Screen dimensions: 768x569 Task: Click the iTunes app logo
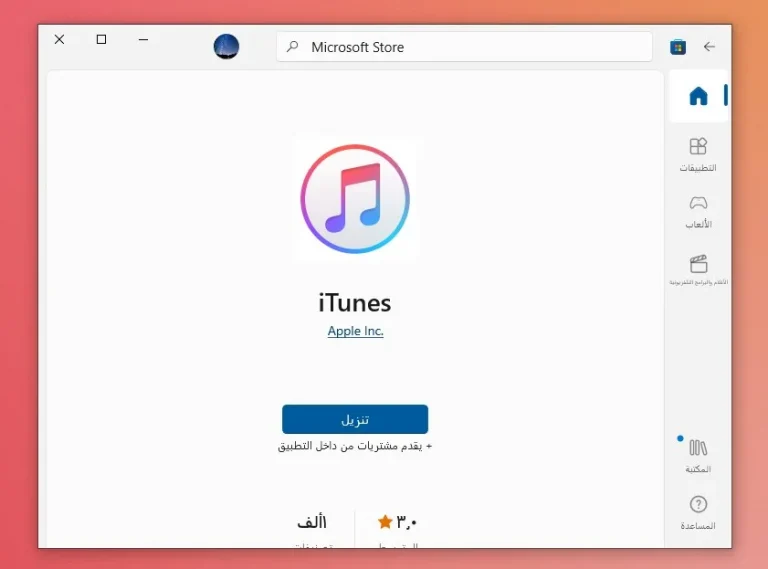[x=355, y=199]
